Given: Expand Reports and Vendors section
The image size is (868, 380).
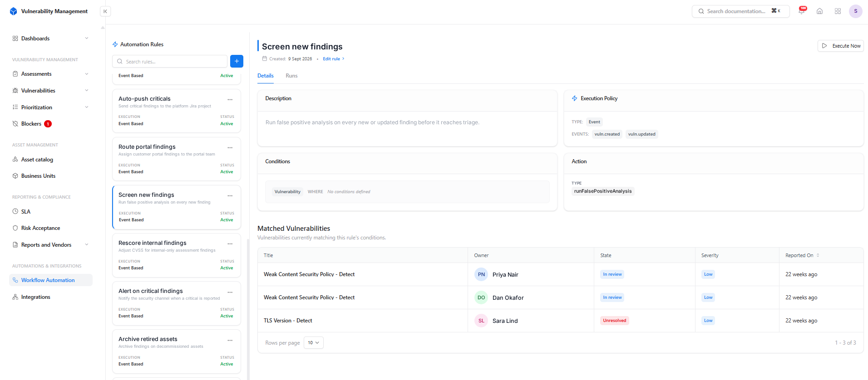Looking at the screenshot, I should click(x=50, y=245).
